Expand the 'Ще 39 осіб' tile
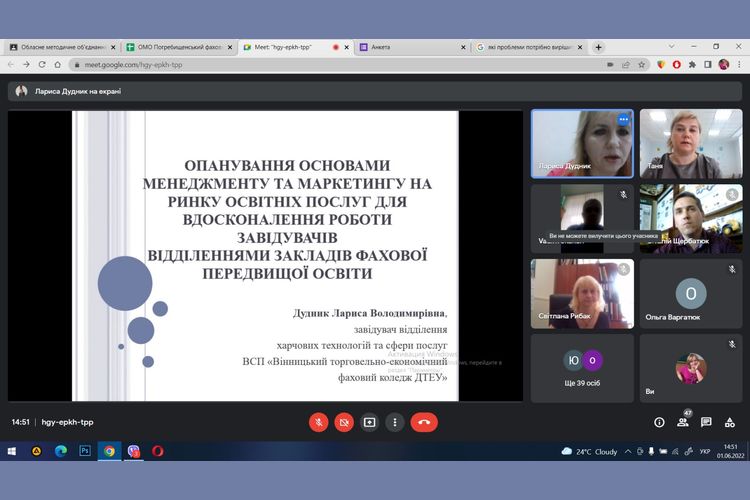 [x=582, y=367]
